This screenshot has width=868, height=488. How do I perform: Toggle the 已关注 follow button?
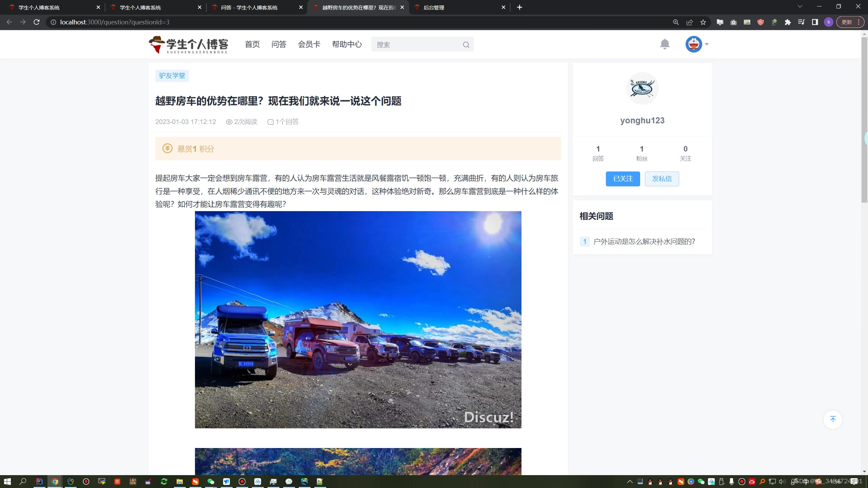coord(623,179)
